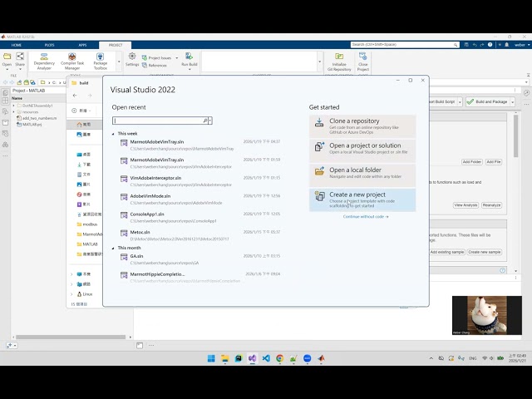Click Add existing sample button
Viewport: 532px width, 399px height.
point(446,252)
